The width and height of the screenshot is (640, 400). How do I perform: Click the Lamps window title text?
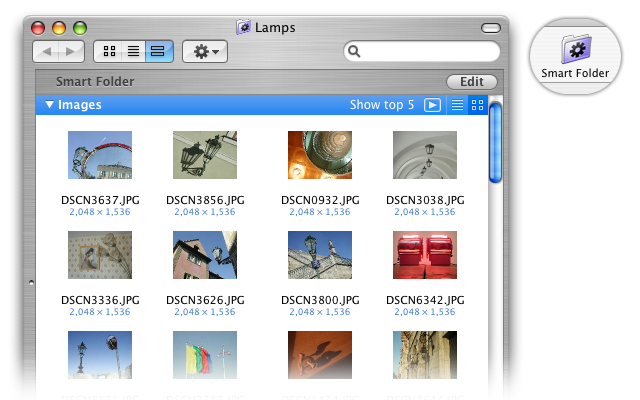[275, 28]
